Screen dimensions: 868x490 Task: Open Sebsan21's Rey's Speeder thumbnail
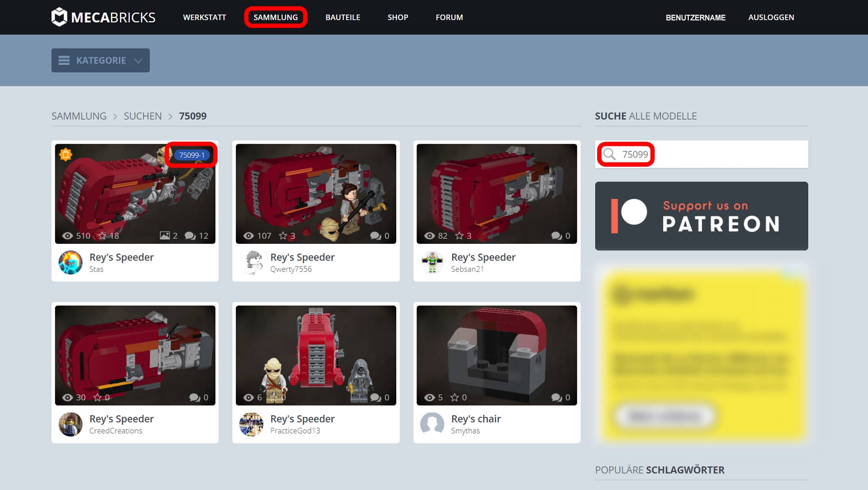(497, 194)
